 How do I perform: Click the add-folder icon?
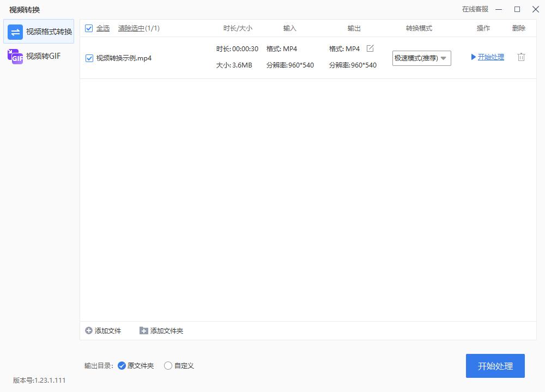(x=143, y=330)
